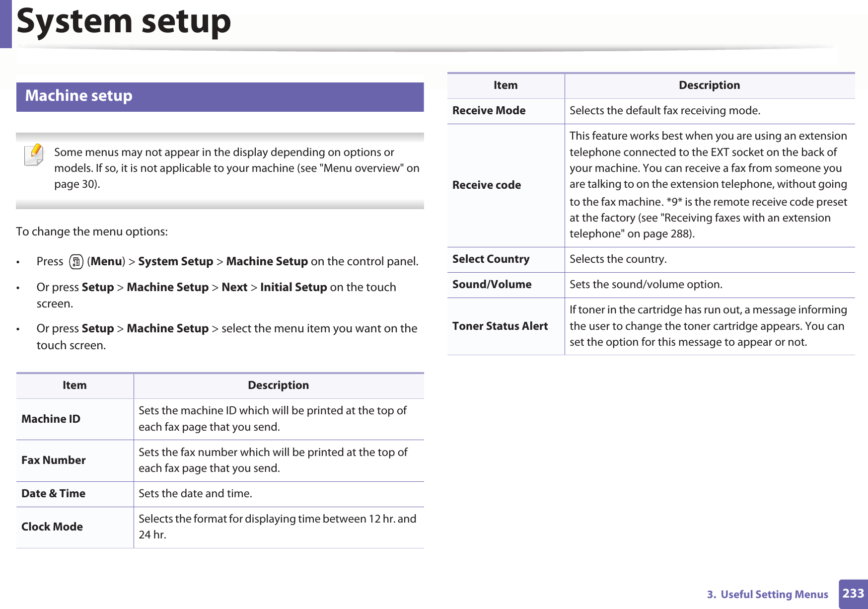Select the Date & Time item cell
This screenshot has width=868, height=609.
[54, 493]
